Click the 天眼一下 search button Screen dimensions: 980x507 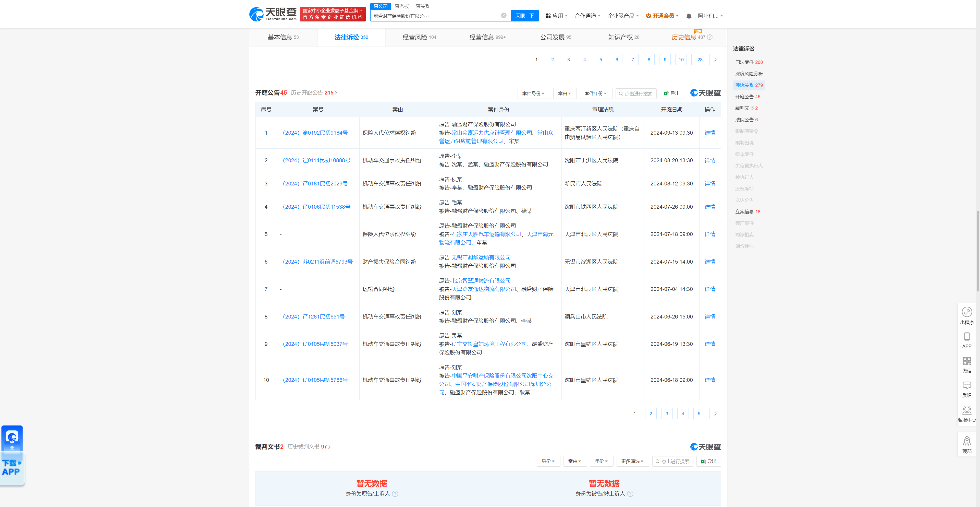525,16
